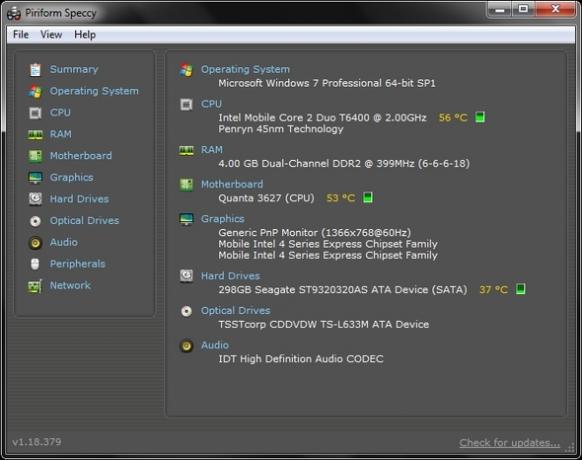The image size is (582, 460).
Task: Click the Optical Drives disc icon in main panel
Action: tap(186, 311)
